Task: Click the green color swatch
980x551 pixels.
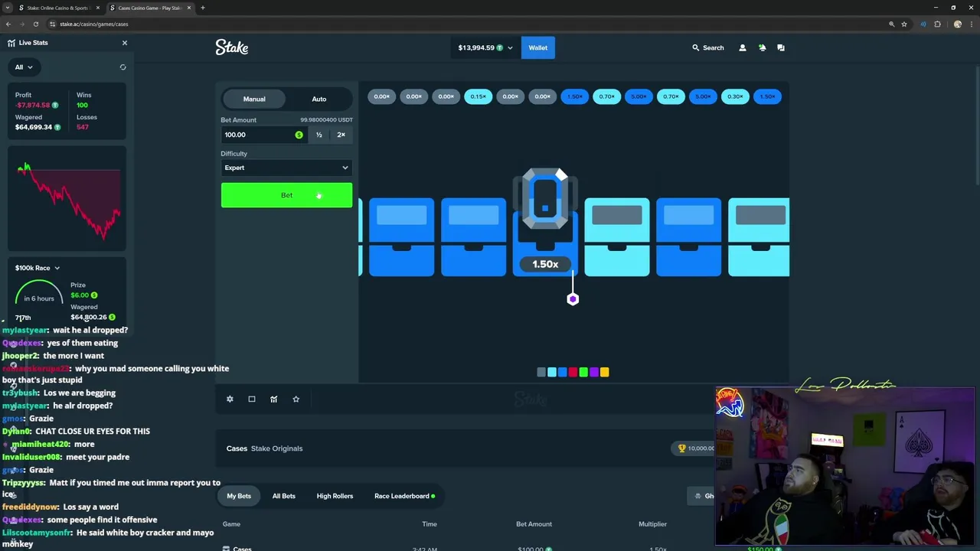Action: coord(583,372)
